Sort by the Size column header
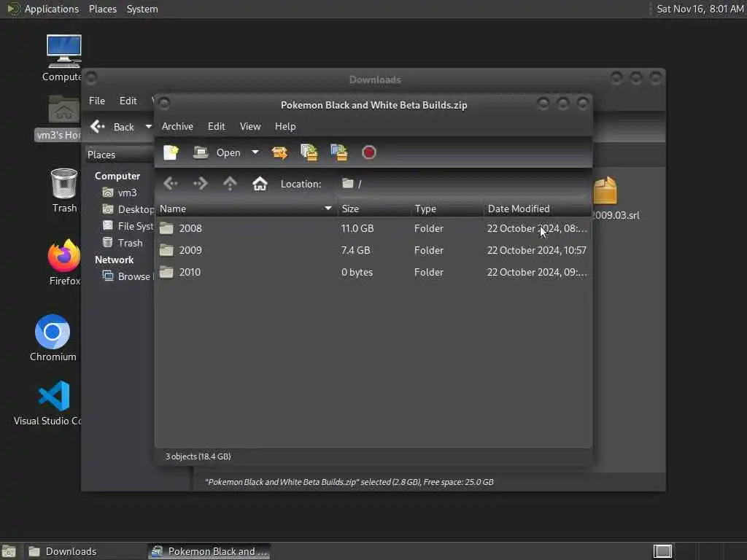 click(x=374, y=209)
